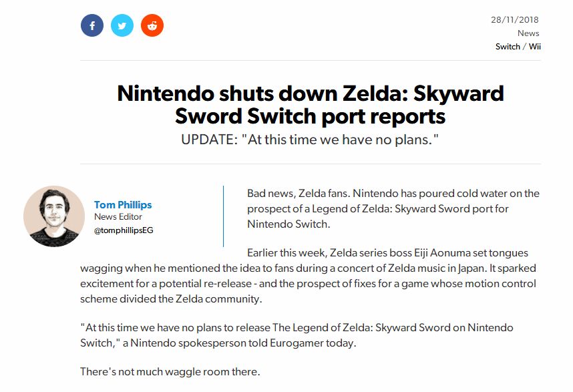The image size is (573, 392).
Task: Open the News category link
Action: 528,33
